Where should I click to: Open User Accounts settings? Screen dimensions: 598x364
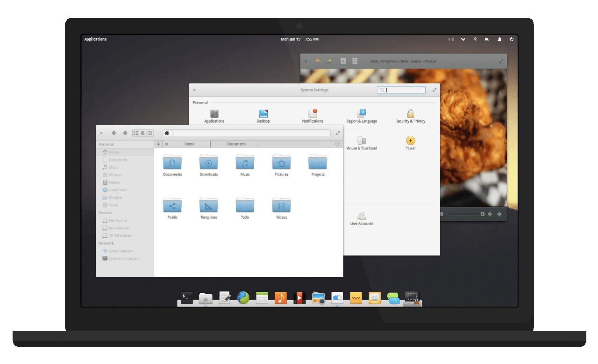[x=361, y=217]
